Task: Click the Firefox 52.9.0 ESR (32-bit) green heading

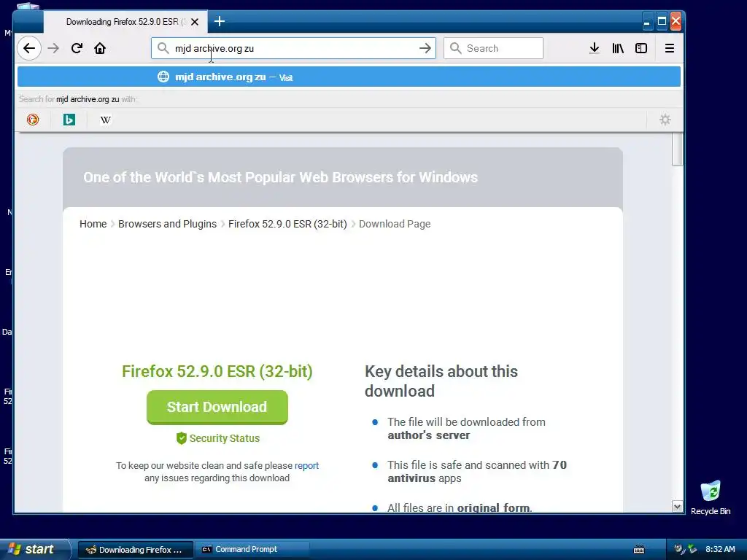Action: [x=217, y=371]
